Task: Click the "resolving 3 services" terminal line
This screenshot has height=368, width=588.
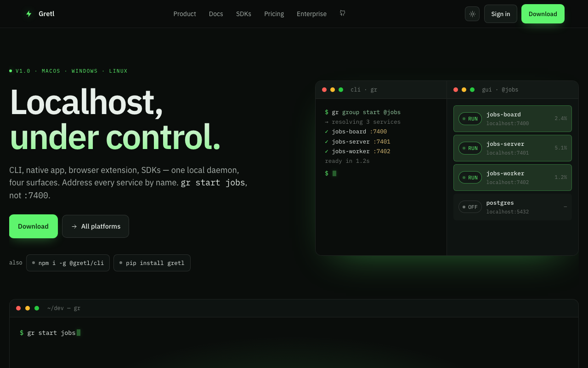Action: 366,122
